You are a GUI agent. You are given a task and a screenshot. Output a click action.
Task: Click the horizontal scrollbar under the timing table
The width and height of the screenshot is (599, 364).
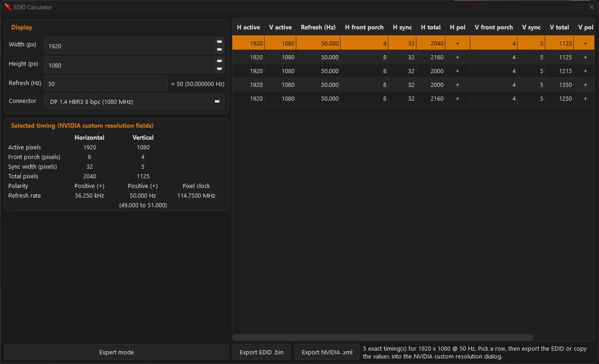pos(383,337)
